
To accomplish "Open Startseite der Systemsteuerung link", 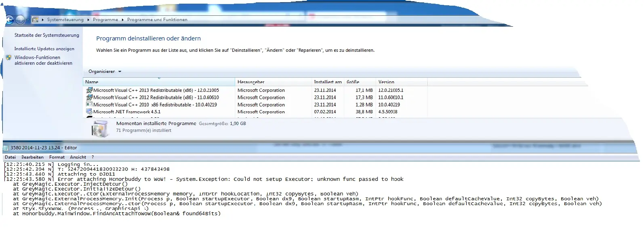I will pyautogui.click(x=47, y=35).
